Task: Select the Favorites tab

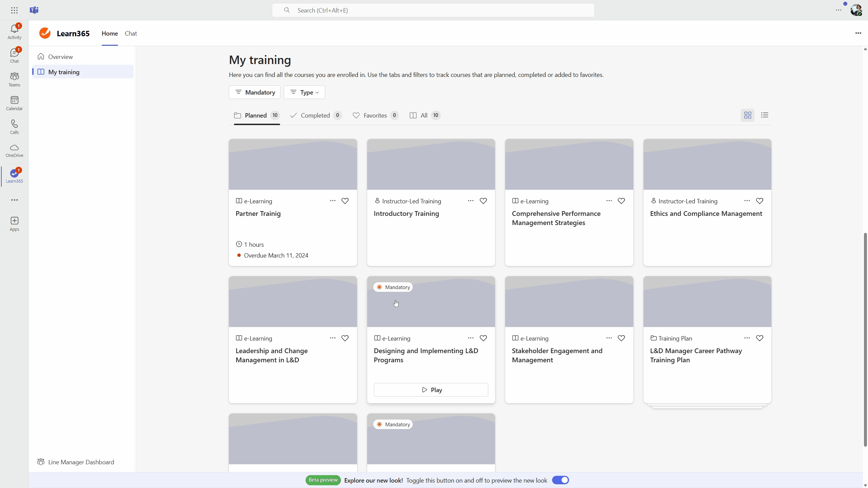Action: [x=375, y=116]
